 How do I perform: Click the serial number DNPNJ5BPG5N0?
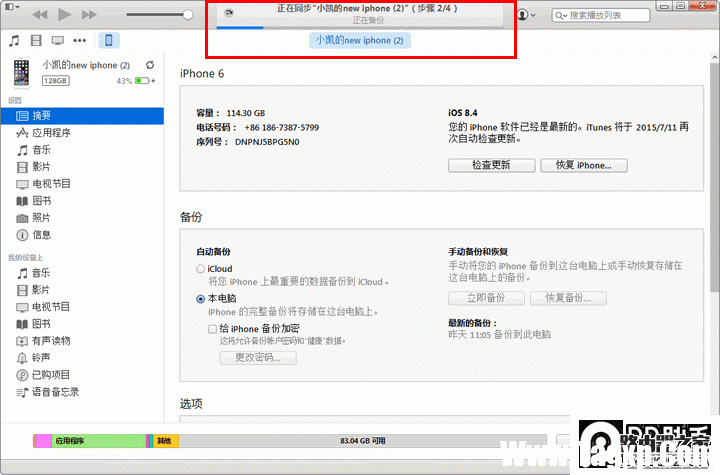click(x=267, y=142)
